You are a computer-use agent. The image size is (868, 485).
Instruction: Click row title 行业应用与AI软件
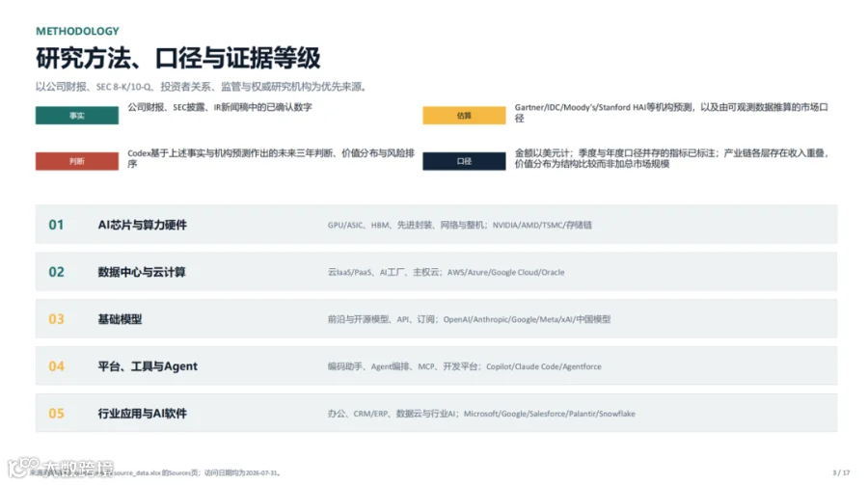pos(143,413)
